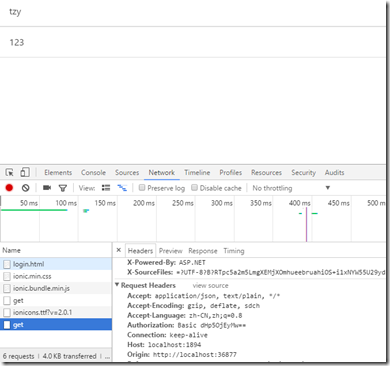Select the Network tab

click(x=162, y=172)
